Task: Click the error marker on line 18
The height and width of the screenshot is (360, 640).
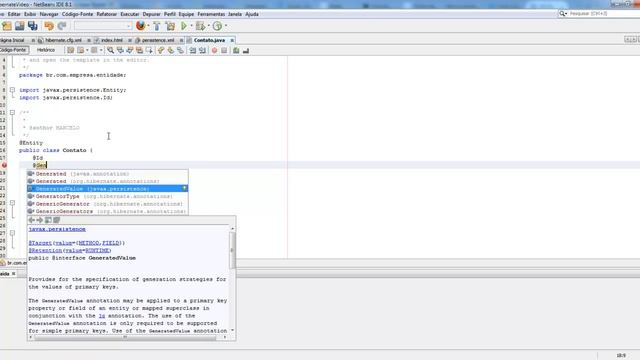Action: tap(4, 165)
